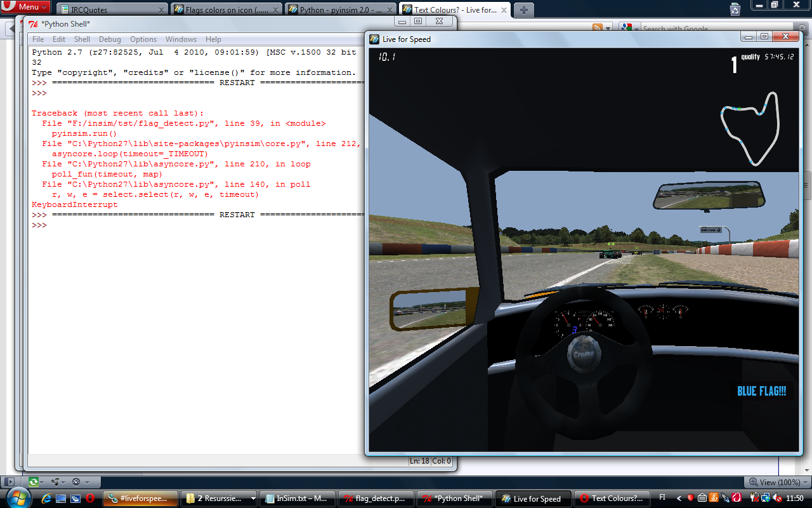Open the Debug menu in Python Shell
Screen dimensions: 812x508
110,39
